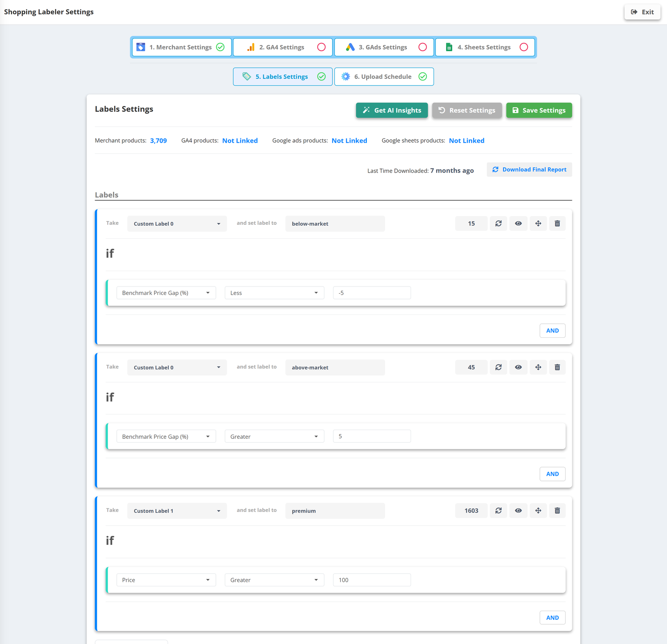Click the Save Settings button

coord(539,110)
